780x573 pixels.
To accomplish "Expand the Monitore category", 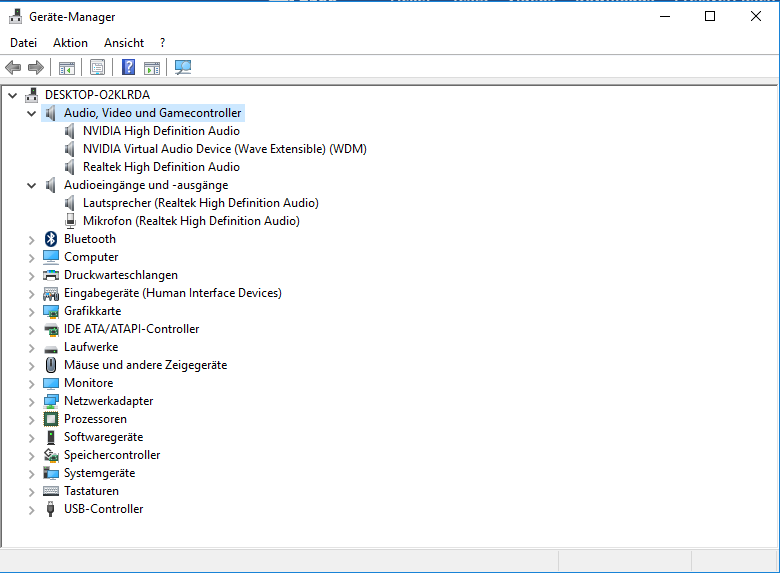I will click(x=31, y=384).
